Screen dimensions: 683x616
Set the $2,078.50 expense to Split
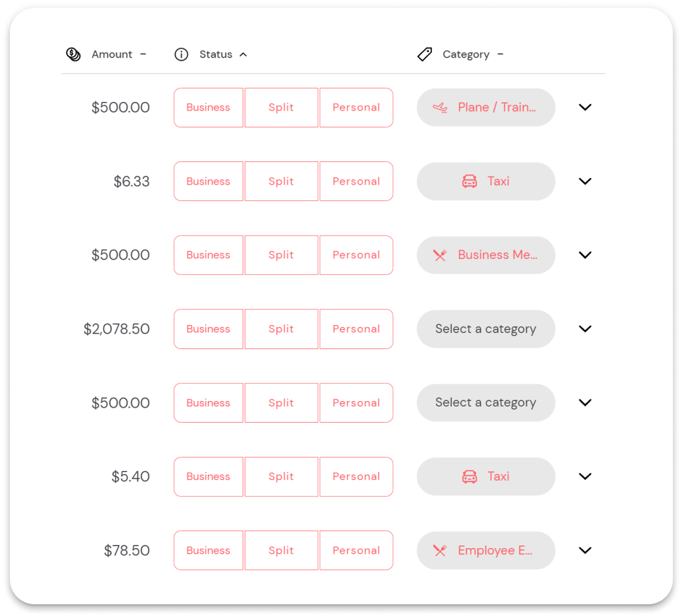[x=281, y=329]
